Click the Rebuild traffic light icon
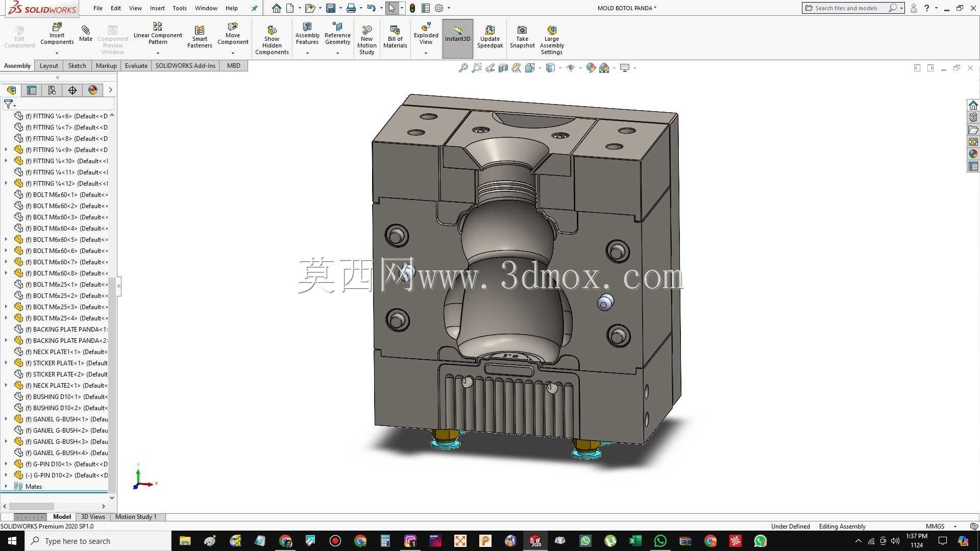 412,8
